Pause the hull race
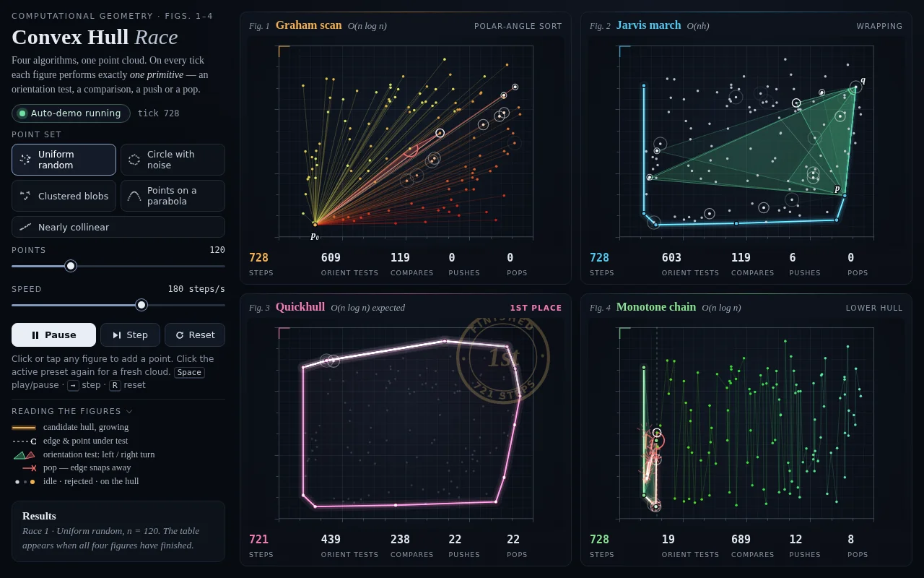The image size is (924, 578). click(x=53, y=335)
